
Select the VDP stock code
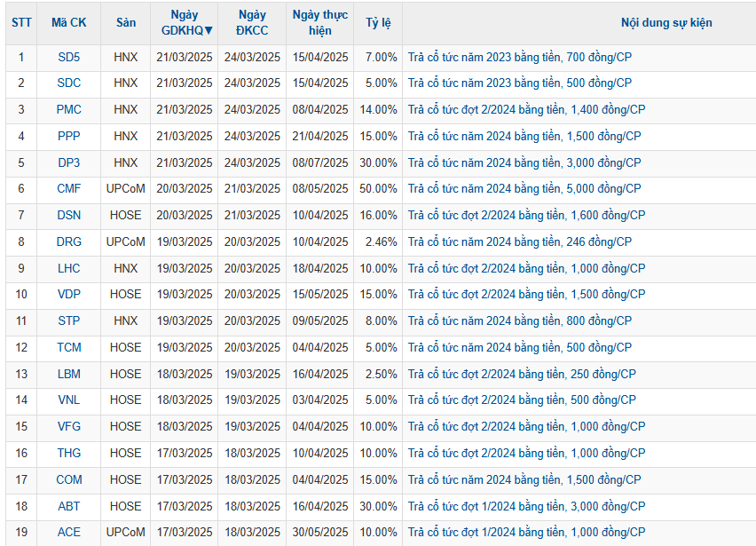coord(68,295)
